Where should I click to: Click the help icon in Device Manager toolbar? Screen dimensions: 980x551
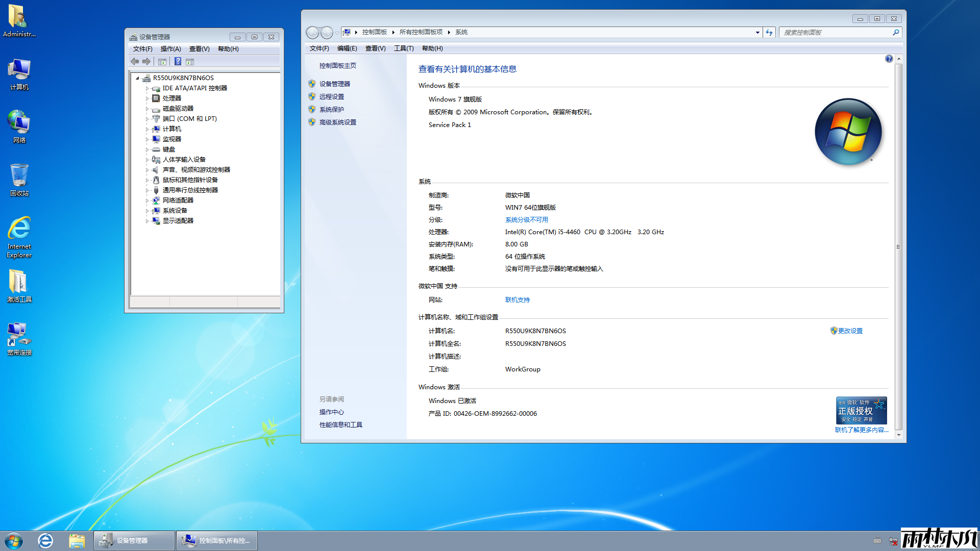pos(178,62)
